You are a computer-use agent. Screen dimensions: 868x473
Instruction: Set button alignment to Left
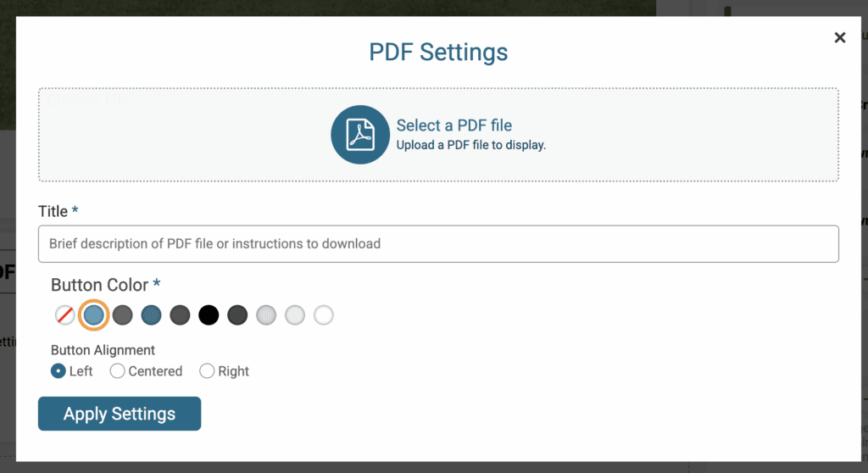(x=58, y=371)
